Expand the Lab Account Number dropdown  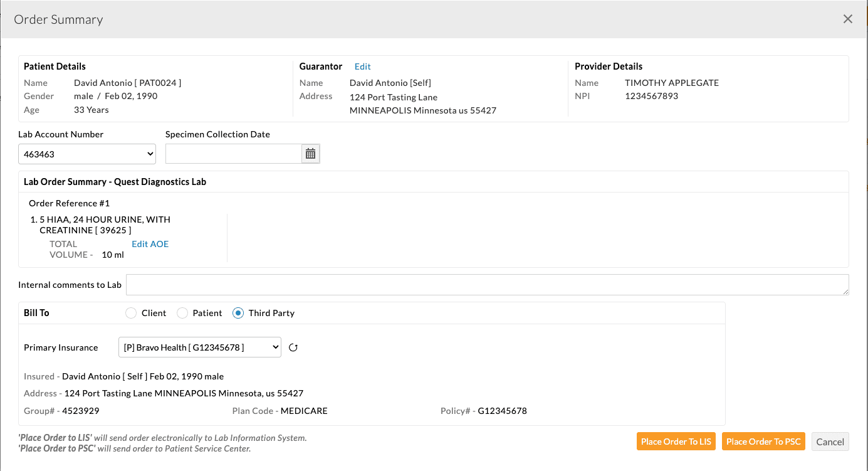point(87,154)
